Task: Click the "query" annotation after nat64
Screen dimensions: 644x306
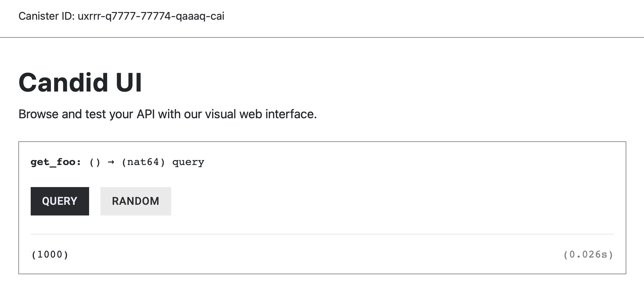Action: tap(188, 162)
